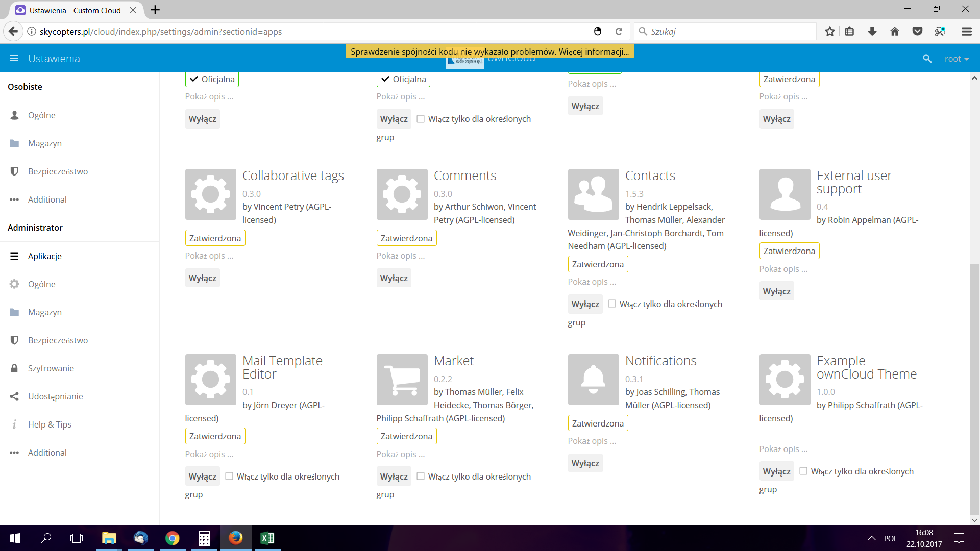Click the Collaborative tags app icon
This screenshot has height=551, width=980.
coord(211,194)
